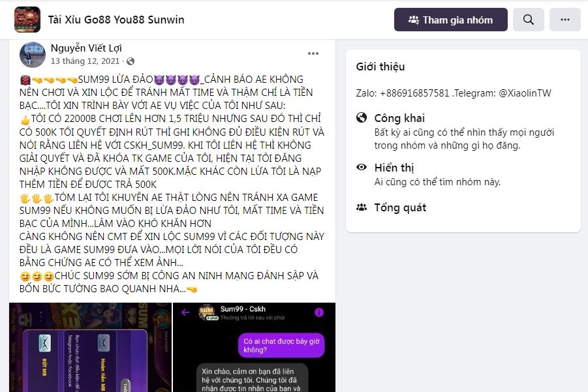This screenshot has height=392, width=588.
Task: Click the Zalo and Telegram contact text
Action: (454, 93)
